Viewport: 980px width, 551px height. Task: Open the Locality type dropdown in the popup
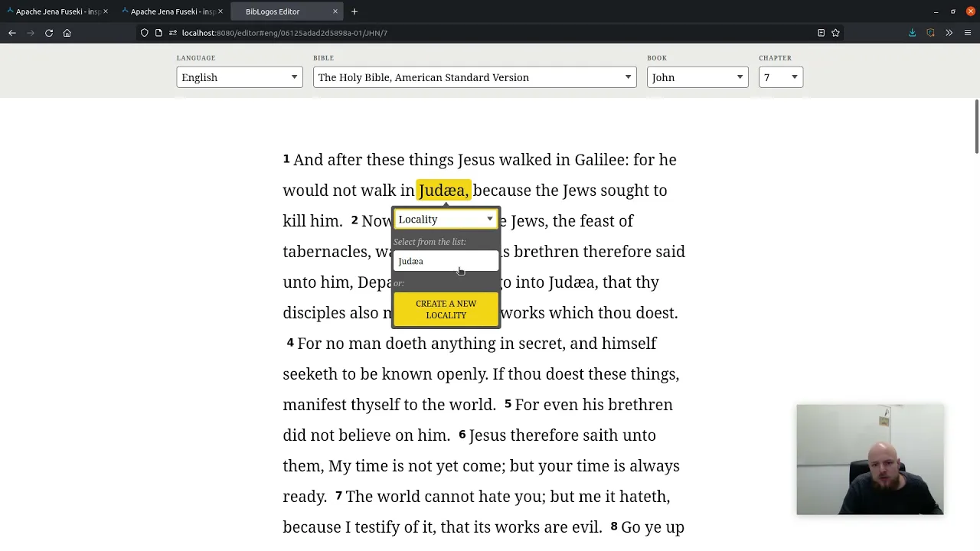tap(446, 220)
